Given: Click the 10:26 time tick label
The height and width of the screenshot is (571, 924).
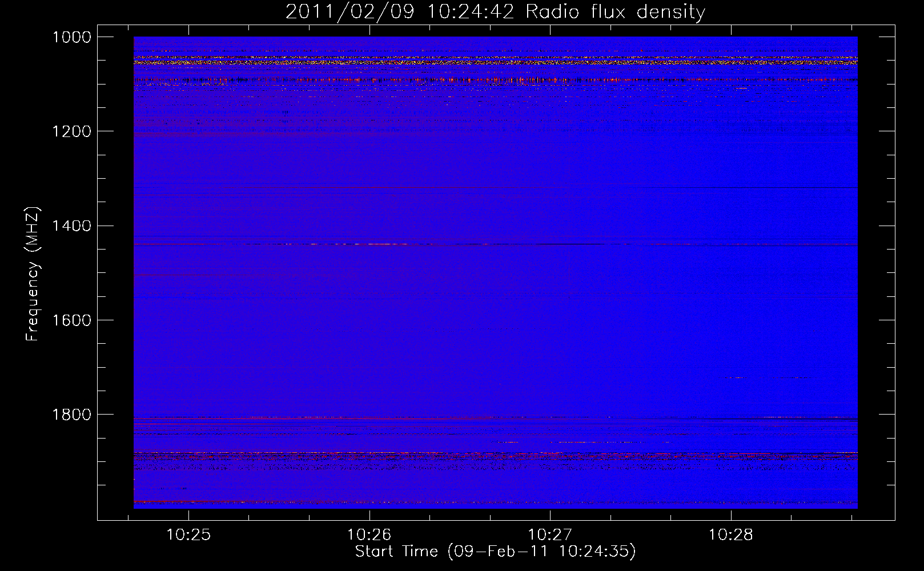Looking at the screenshot, I should tap(369, 535).
